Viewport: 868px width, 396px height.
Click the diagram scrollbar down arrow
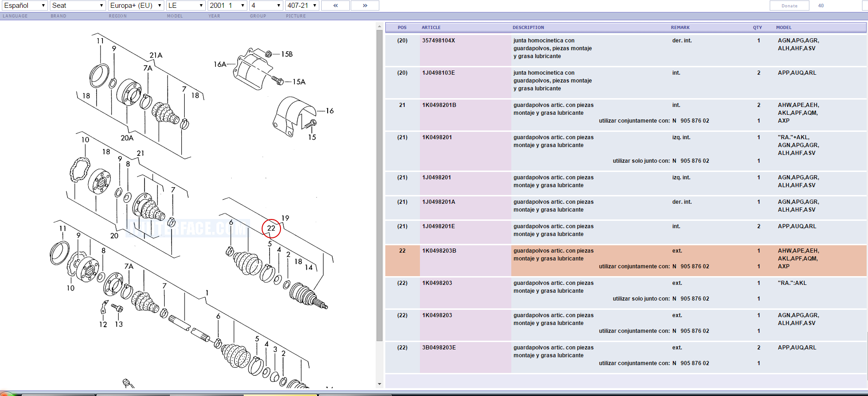(x=379, y=384)
